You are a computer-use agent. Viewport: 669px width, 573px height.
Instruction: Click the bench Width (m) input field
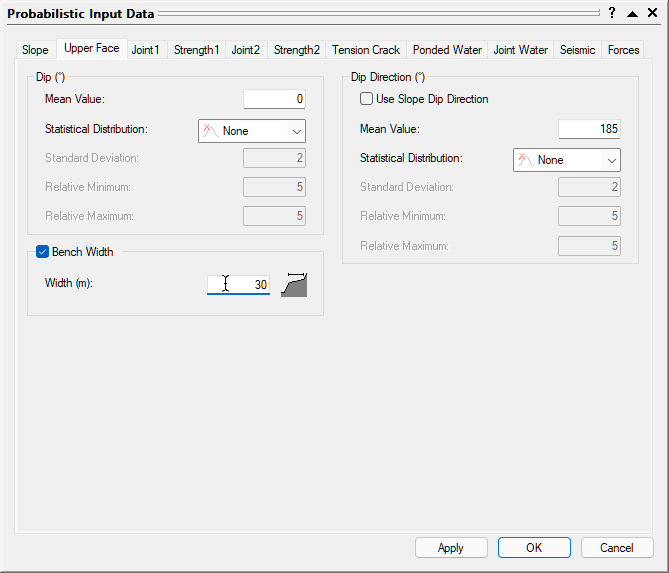click(x=239, y=285)
